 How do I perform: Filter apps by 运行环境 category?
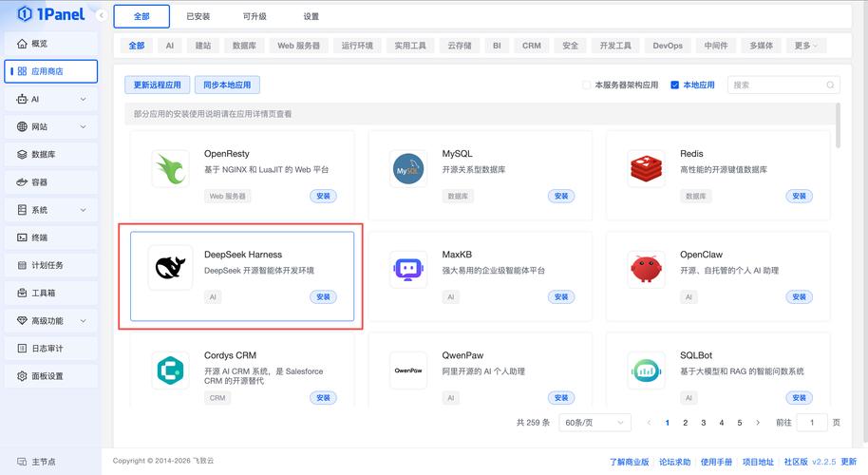tap(357, 46)
